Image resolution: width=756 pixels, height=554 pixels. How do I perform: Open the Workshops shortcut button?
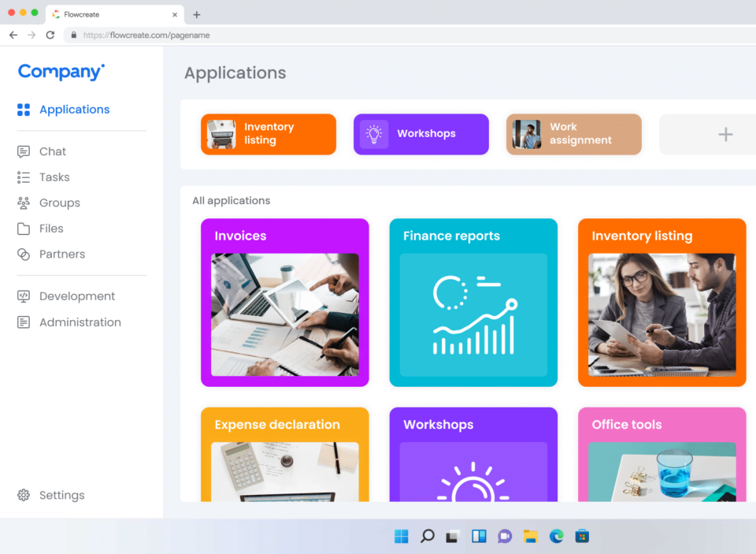point(421,134)
